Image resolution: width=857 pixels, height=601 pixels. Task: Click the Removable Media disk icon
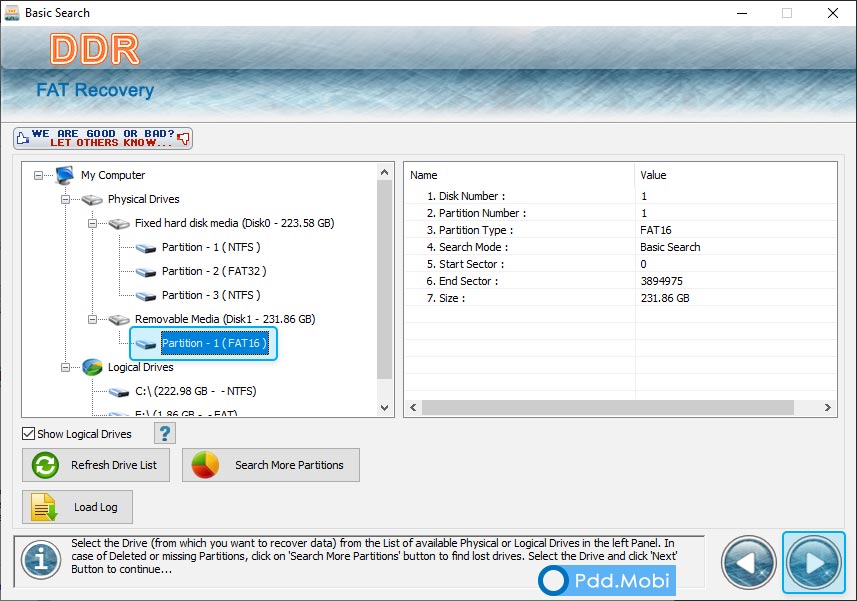[119, 320]
